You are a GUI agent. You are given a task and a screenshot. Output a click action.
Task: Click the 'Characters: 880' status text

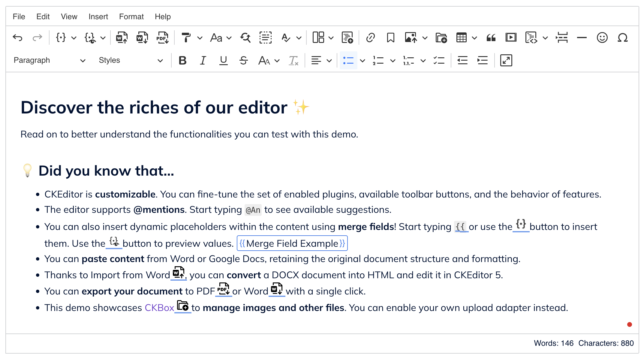pos(606,343)
